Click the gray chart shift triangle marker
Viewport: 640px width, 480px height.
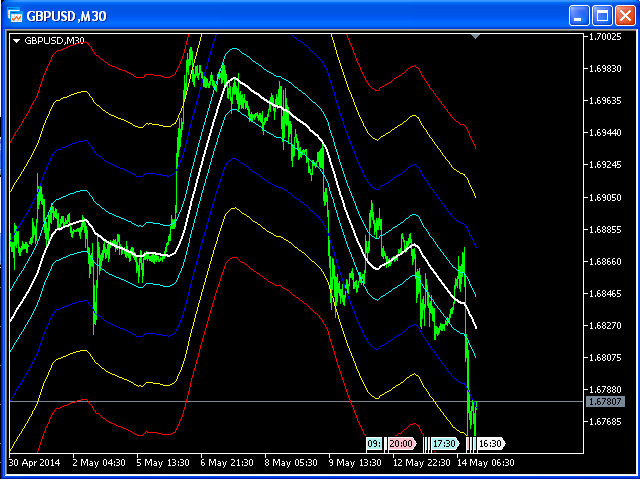(x=475, y=37)
